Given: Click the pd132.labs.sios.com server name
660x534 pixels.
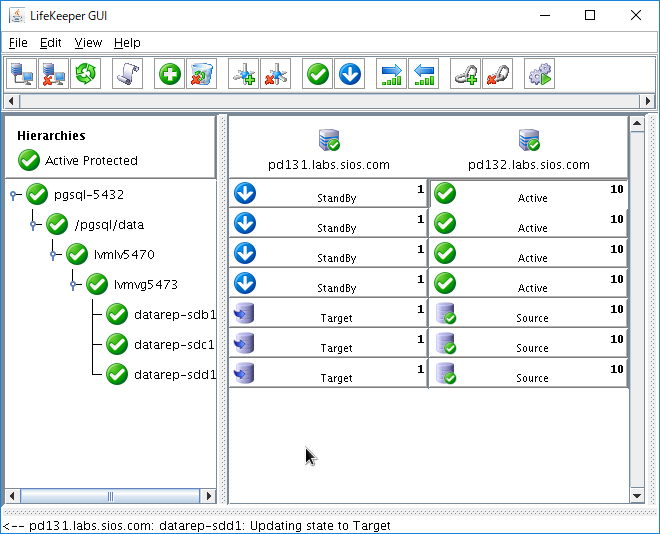Looking at the screenshot, I should (529, 165).
